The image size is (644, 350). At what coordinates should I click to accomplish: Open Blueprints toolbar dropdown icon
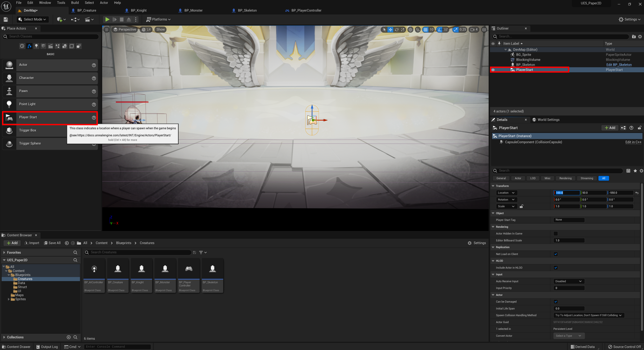pos(75,19)
